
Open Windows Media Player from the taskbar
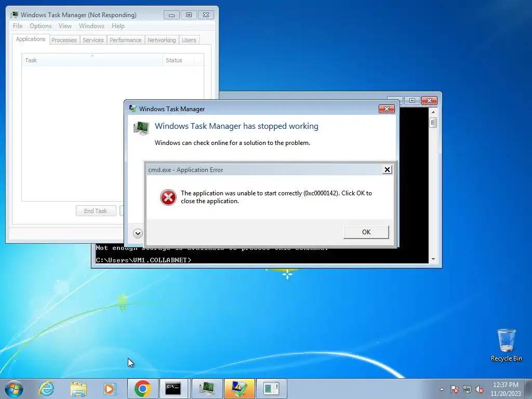(110, 389)
